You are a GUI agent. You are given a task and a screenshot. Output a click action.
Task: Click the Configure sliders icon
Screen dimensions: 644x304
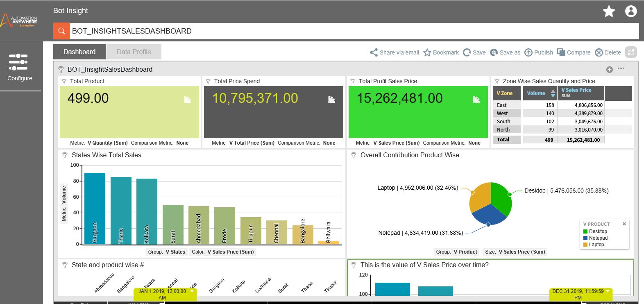coord(18,62)
